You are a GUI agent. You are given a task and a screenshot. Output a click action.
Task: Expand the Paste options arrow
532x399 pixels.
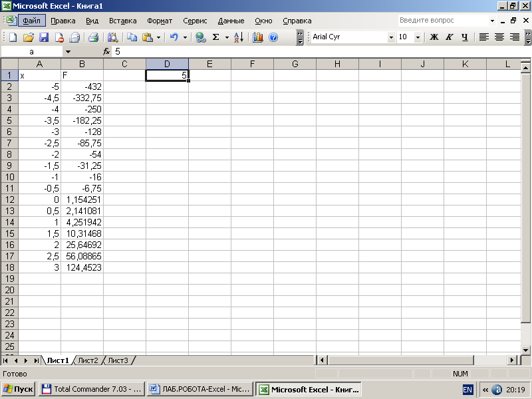(158, 37)
